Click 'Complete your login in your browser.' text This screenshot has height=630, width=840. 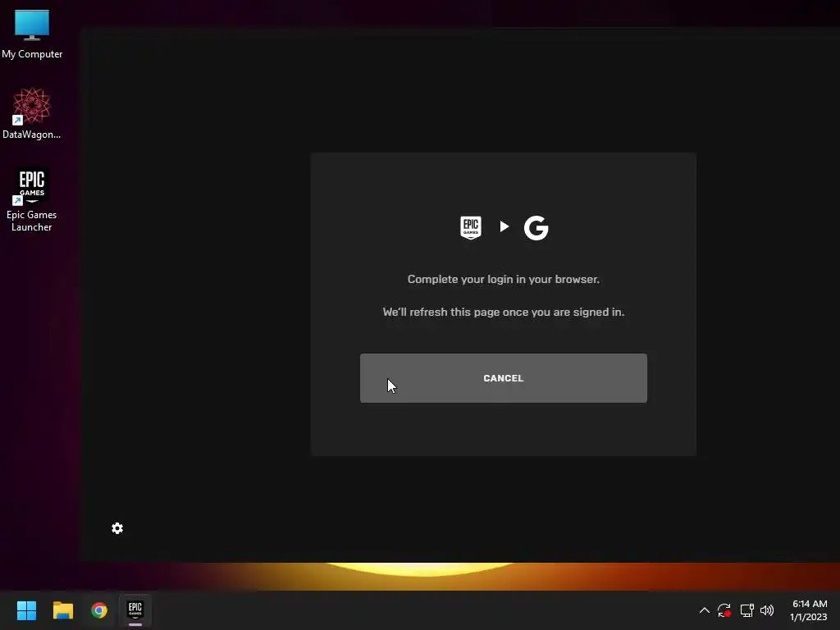click(x=503, y=279)
